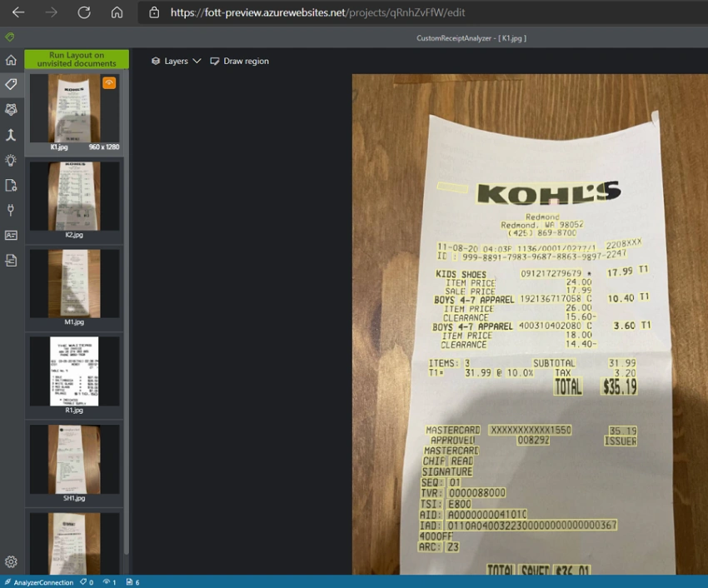Viewport: 708px width, 588px height.
Task: Click the K1.jpg file name label
Action: pos(59,147)
